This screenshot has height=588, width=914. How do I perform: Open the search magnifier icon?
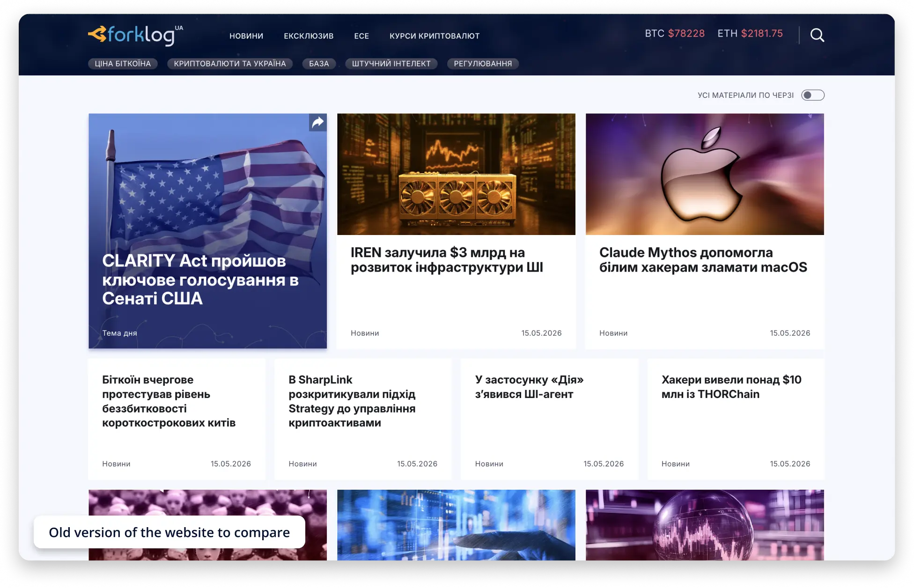coord(817,35)
